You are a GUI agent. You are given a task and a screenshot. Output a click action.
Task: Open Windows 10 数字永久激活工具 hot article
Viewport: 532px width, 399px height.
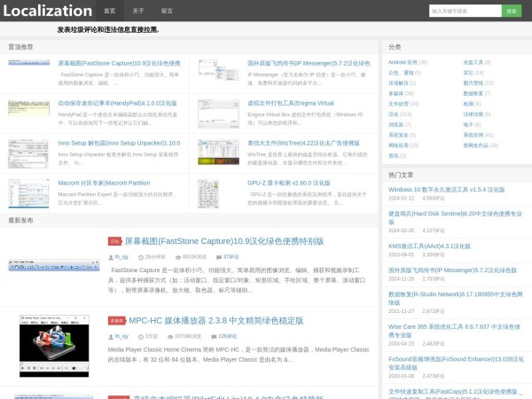[x=446, y=189]
